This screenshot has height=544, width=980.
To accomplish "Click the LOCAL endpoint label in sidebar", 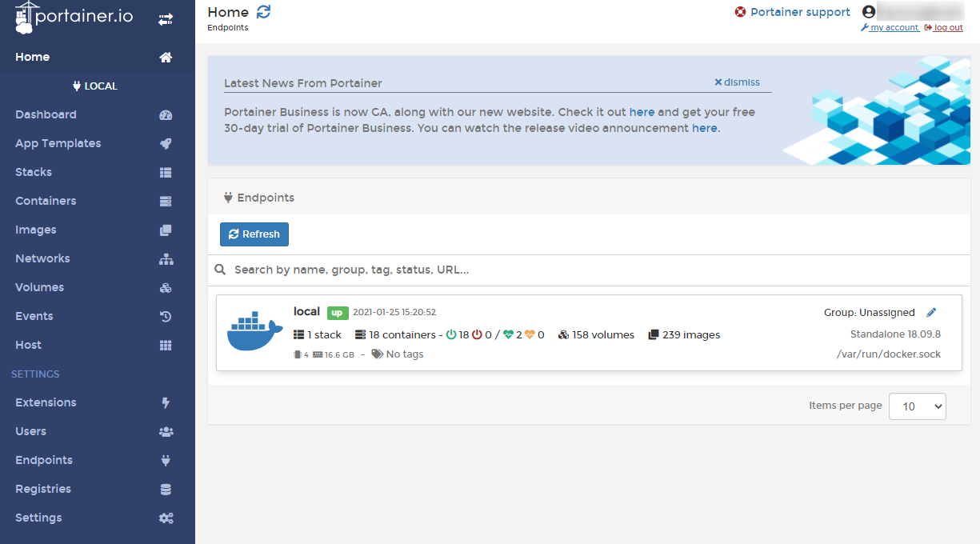I will [95, 86].
